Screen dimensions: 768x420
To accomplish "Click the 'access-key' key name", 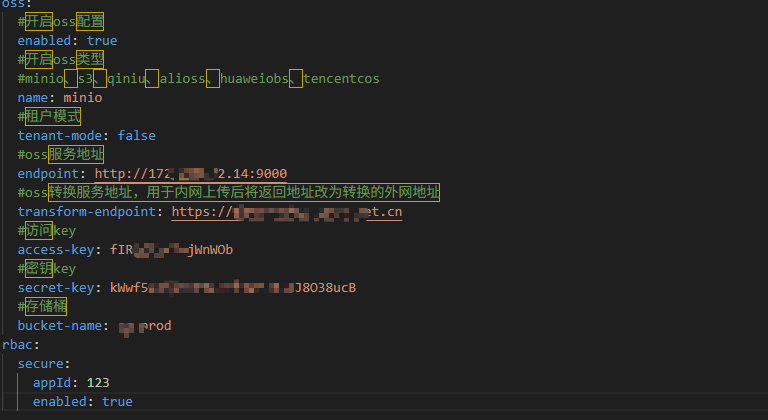I will click(x=56, y=250).
